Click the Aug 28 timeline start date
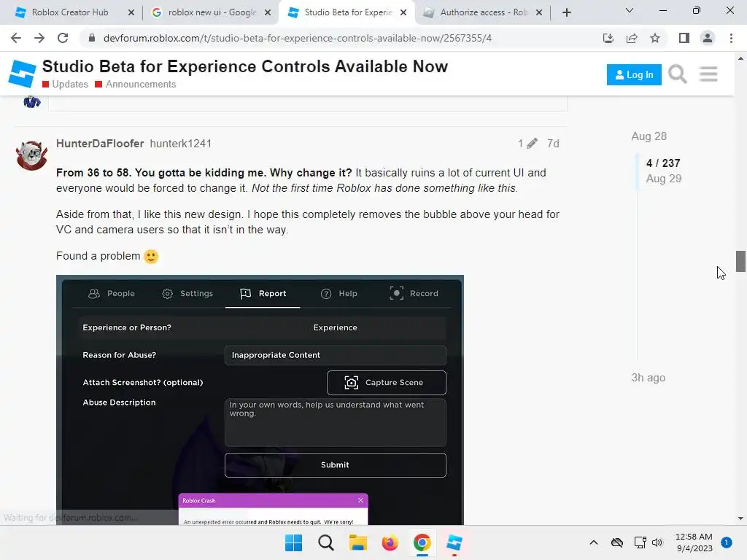 coord(649,136)
